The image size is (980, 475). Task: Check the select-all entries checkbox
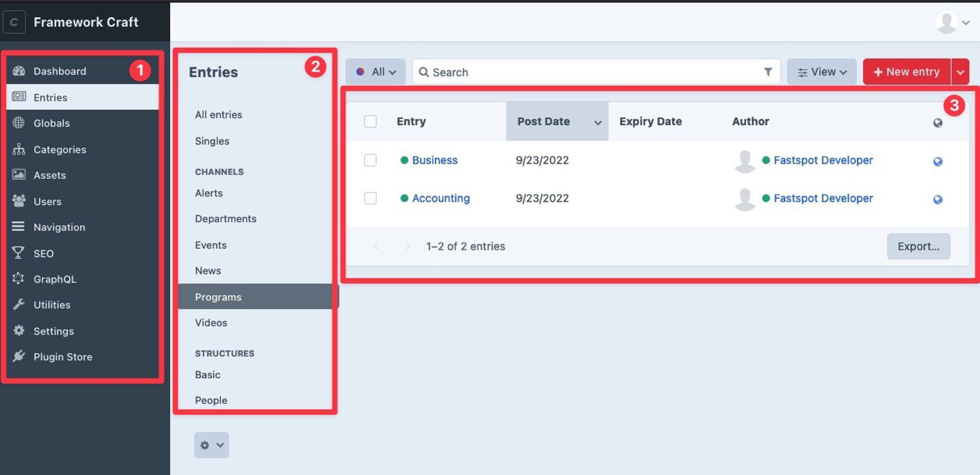[370, 121]
